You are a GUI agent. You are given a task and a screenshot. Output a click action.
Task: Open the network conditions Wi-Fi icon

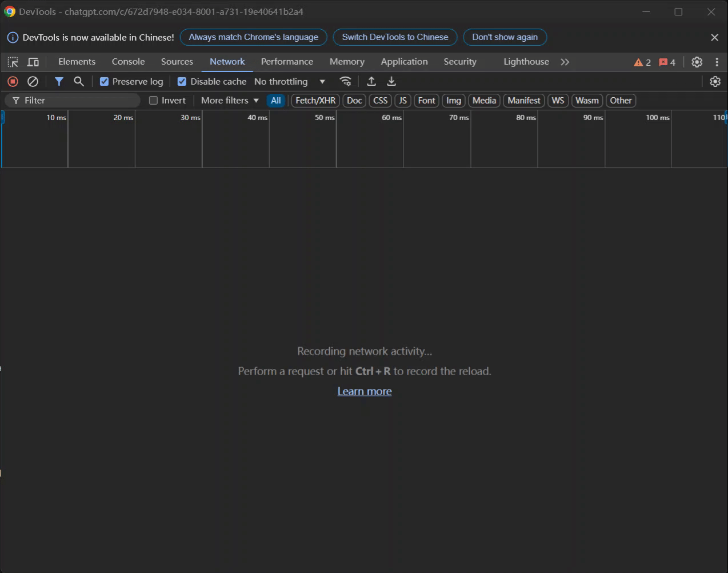[345, 81]
